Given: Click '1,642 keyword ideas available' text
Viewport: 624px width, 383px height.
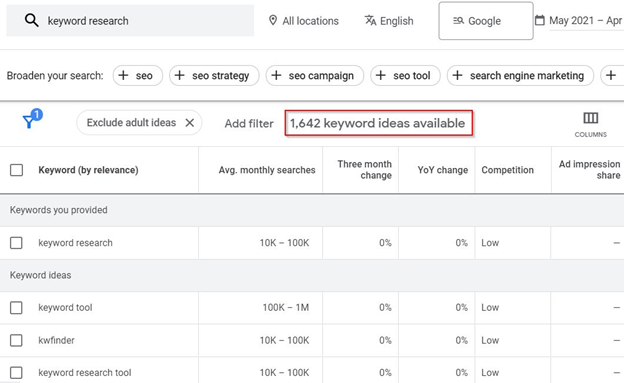Looking at the screenshot, I should tap(377, 123).
